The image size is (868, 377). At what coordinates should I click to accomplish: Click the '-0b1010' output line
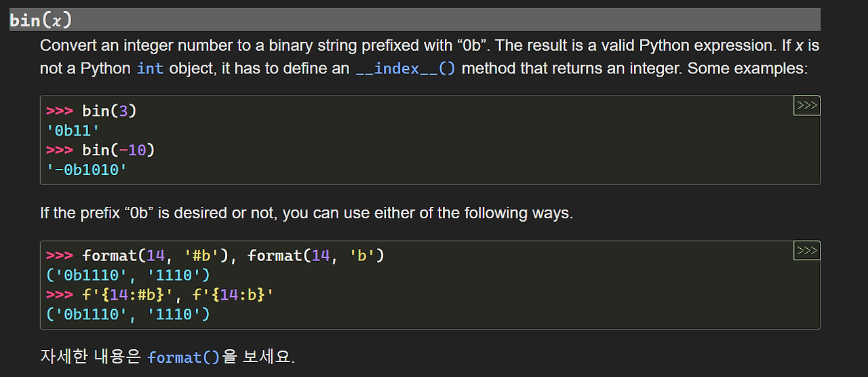click(x=87, y=169)
